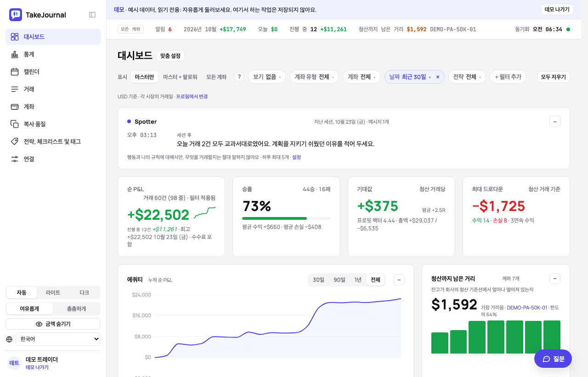Click the 캘린더 calendar icon
The image size is (588, 377).
(x=15, y=72)
